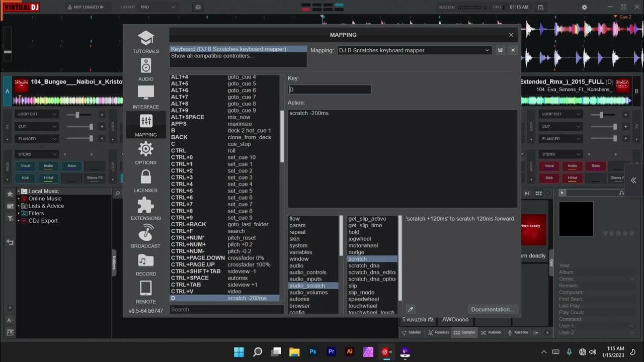Select the Mapping section icon
The height and width of the screenshot is (362, 644).
pos(146,125)
